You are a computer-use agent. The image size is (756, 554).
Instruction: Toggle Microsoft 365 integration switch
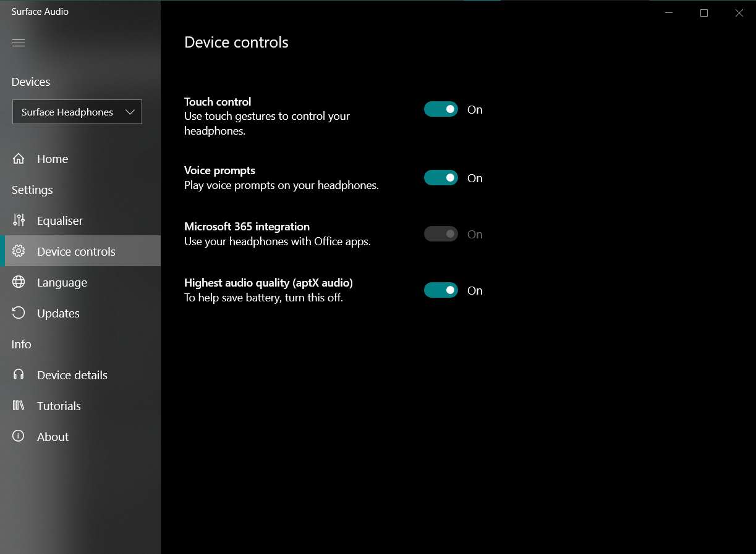click(x=441, y=234)
